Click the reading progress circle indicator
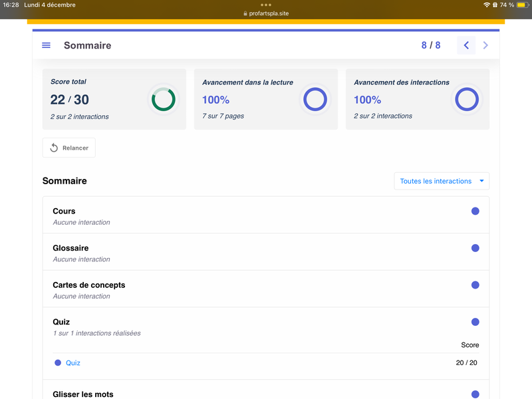This screenshot has height=399, width=532. click(315, 100)
